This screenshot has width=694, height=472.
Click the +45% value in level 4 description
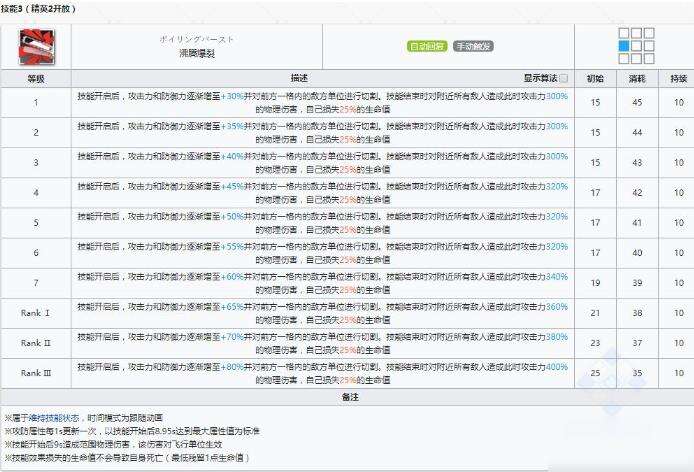pyautogui.click(x=232, y=186)
